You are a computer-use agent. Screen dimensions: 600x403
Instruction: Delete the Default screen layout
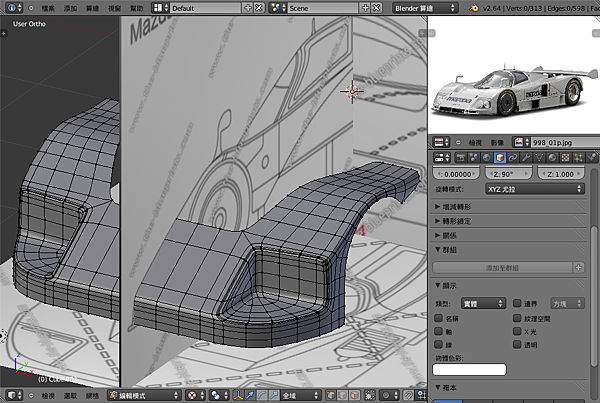click(259, 8)
